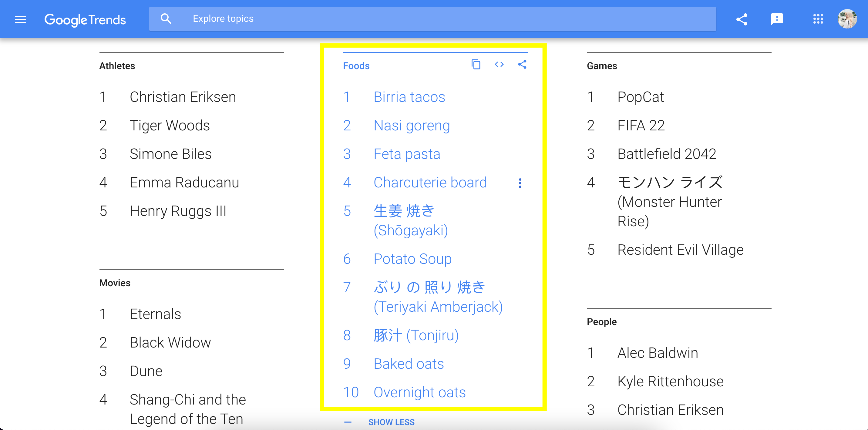Click the header share icon
The image size is (868, 430).
click(x=742, y=19)
